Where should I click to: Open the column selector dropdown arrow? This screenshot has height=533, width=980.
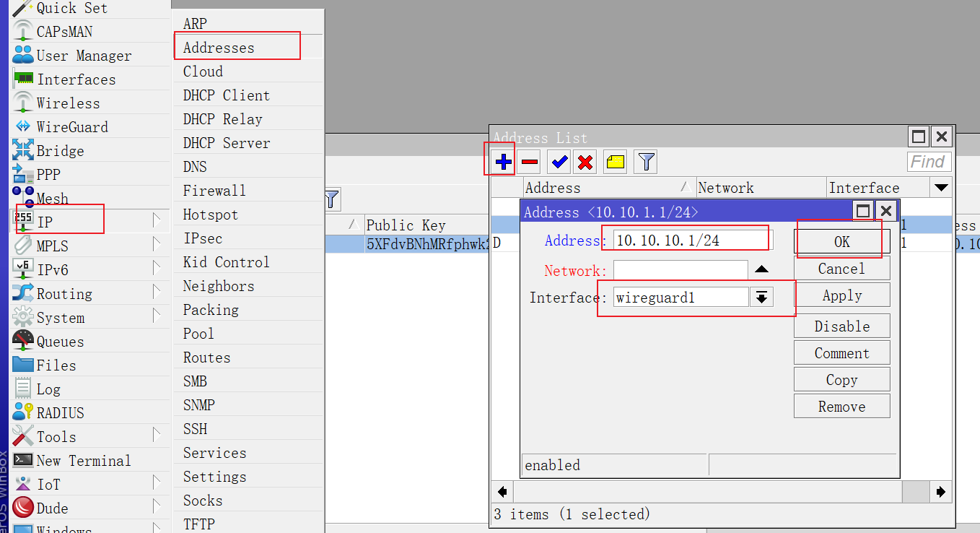click(940, 188)
